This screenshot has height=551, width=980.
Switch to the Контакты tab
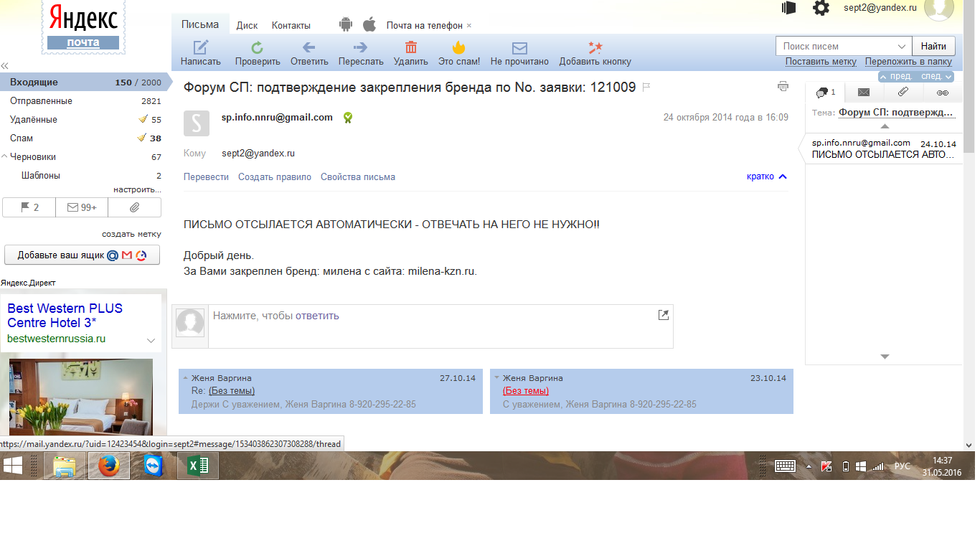tap(291, 25)
